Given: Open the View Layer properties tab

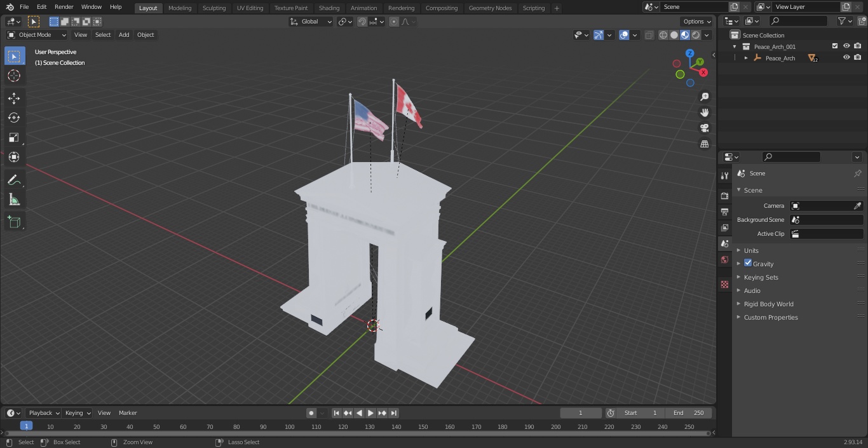Looking at the screenshot, I should [x=724, y=227].
